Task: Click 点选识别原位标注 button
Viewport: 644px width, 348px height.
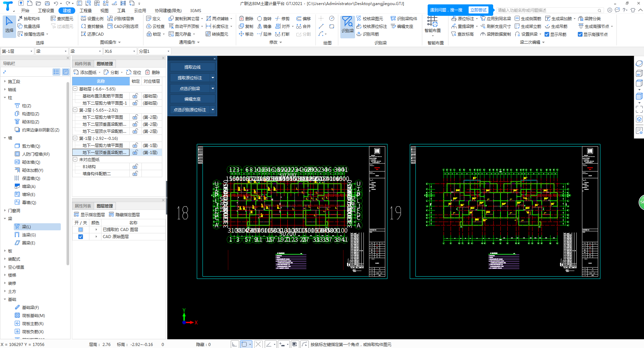Action: (190, 110)
